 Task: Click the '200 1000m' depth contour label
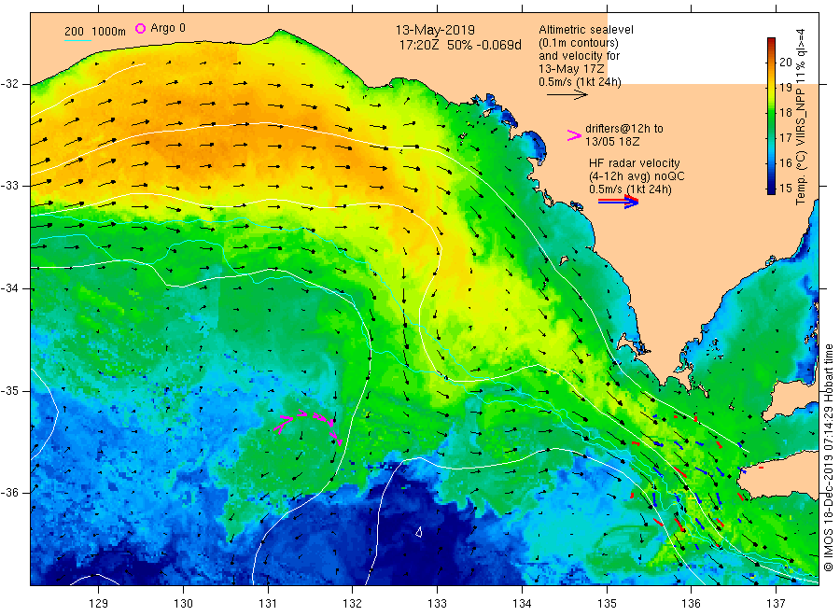pyautogui.click(x=95, y=32)
